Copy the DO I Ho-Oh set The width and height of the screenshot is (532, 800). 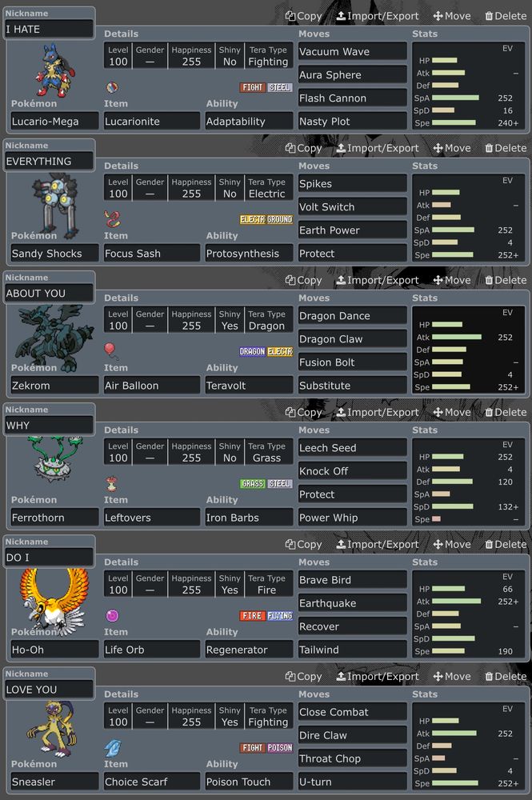coord(303,544)
